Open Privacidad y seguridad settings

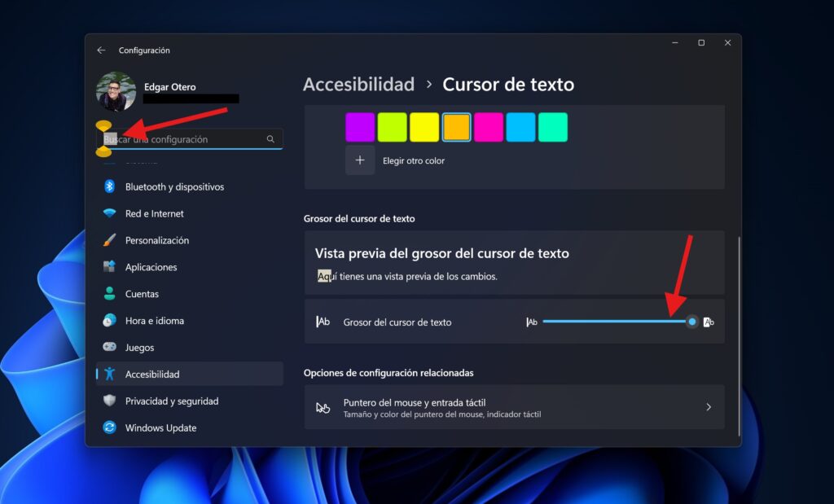(x=189, y=401)
